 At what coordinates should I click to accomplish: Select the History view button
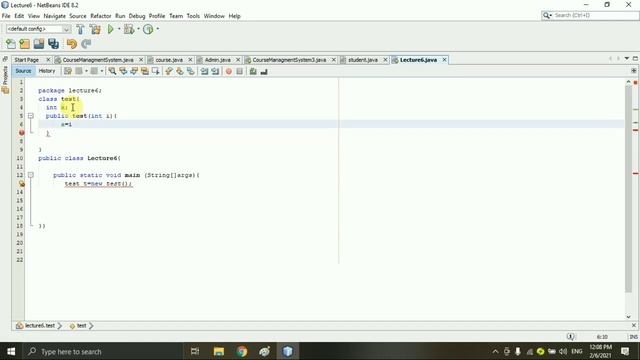(x=47, y=71)
